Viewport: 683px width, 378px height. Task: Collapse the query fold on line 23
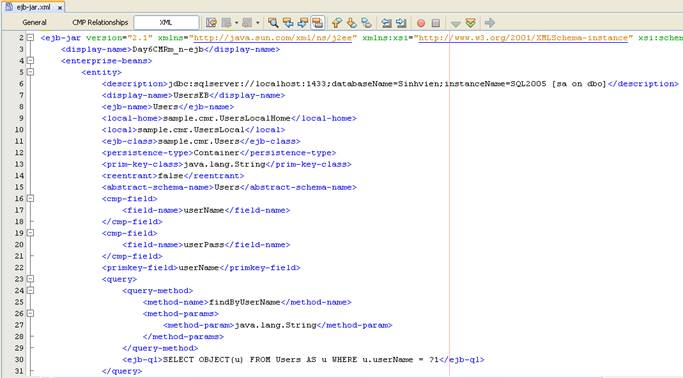coord(30,279)
